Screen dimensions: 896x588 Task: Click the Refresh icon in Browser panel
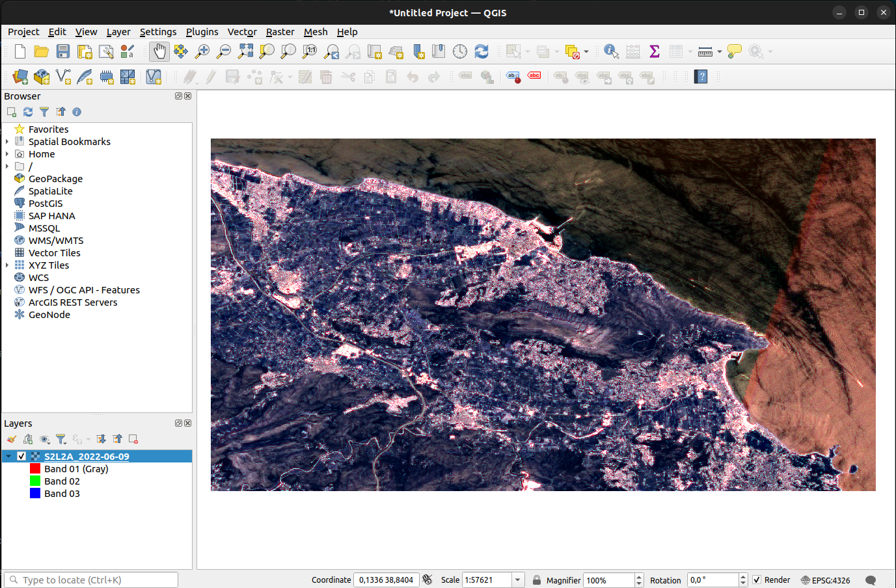click(28, 112)
